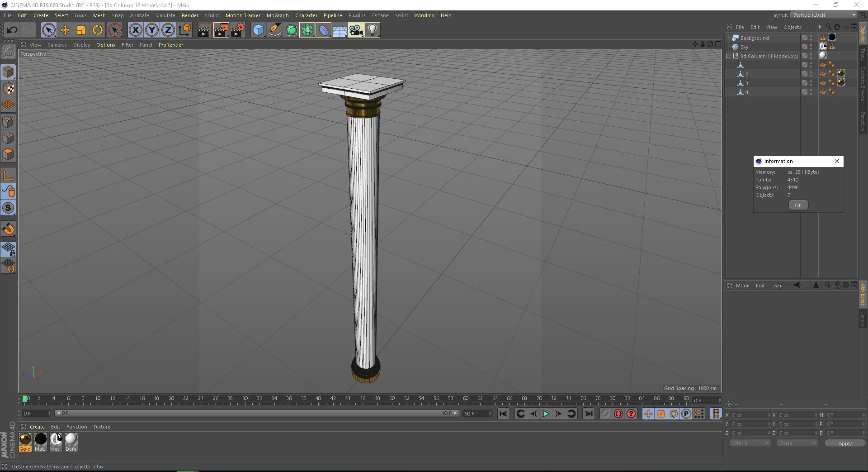The height and width of the screenshot is (472, 868).
Task: Go to end of animation
Action: [x=588, y=414]
